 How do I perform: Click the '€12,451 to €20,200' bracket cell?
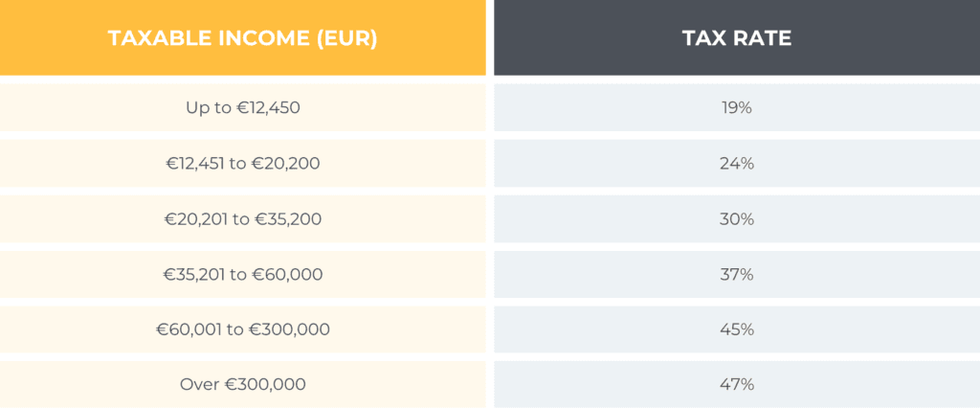tap(242, 164)
